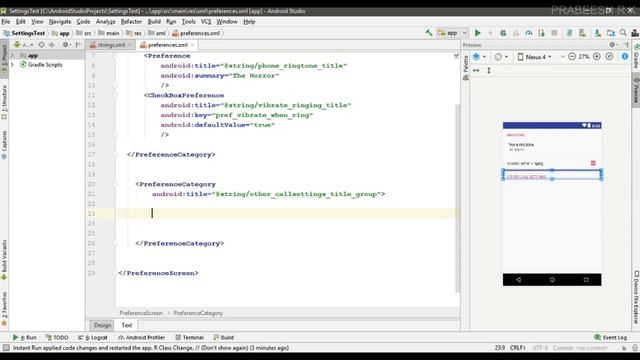Switch to the Design tab

click(x=102, y=325)
